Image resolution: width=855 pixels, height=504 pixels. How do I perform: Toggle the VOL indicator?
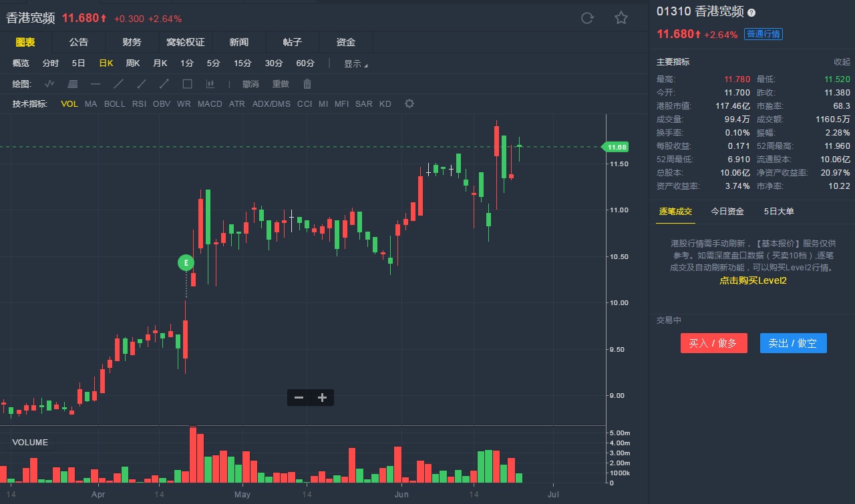click(69, 104)
